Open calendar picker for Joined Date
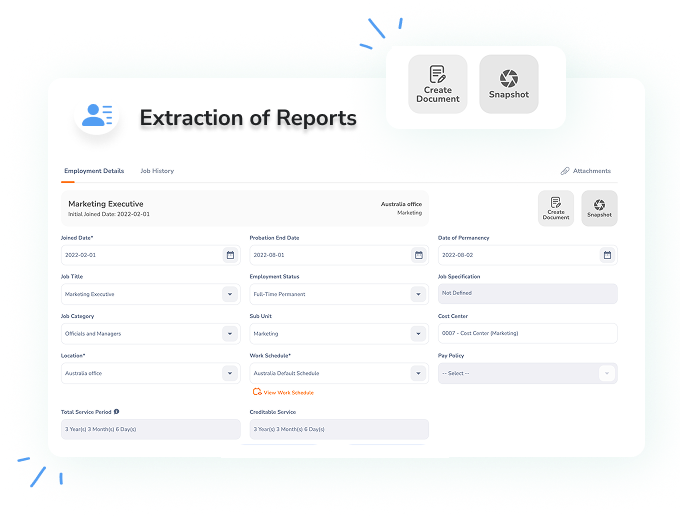Viewport: 680px width, 517px height. pos(230,255)
